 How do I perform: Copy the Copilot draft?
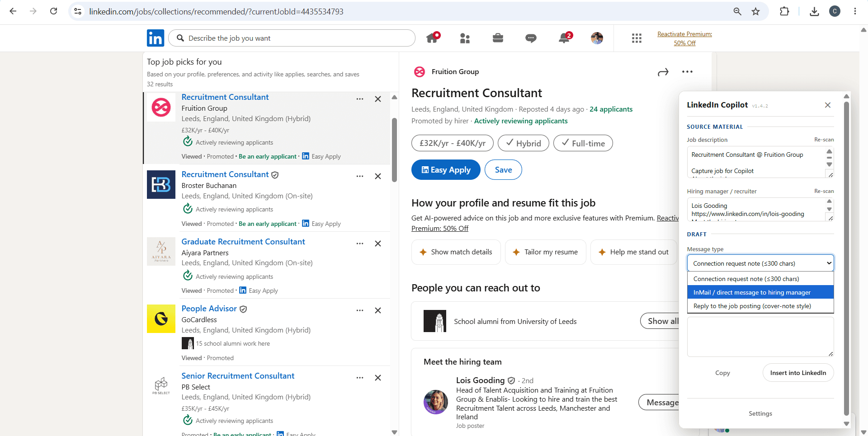(x=722, y=373)
